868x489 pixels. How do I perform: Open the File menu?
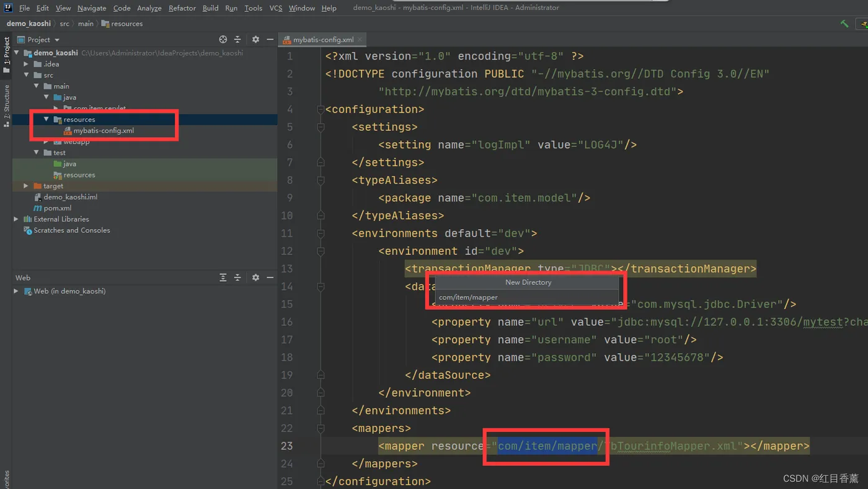[24, 8]
